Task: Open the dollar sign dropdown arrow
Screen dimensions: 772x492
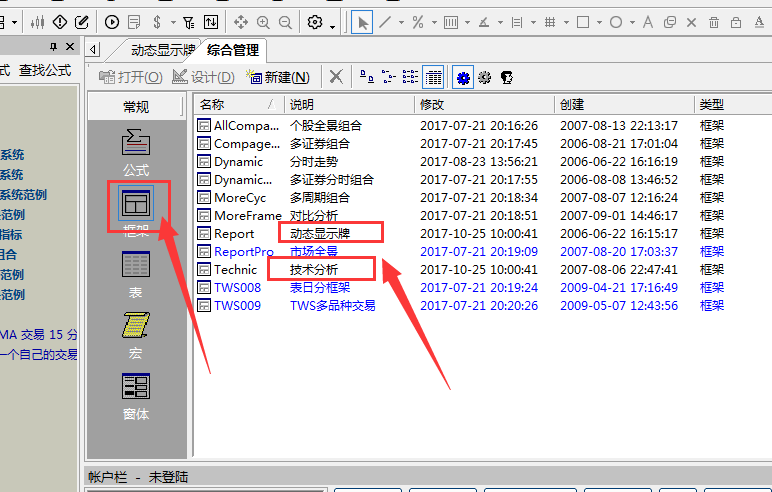Action: [x=173, y=23]
